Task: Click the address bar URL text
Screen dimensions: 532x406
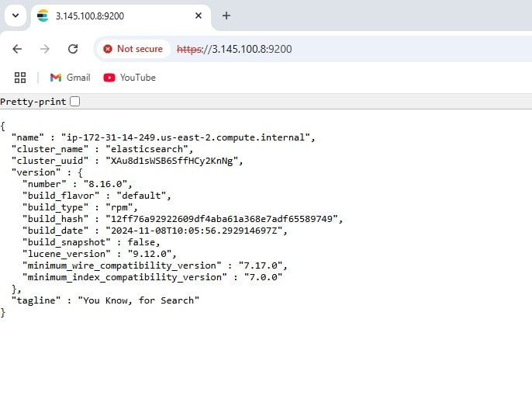Action: click(234, 49)
